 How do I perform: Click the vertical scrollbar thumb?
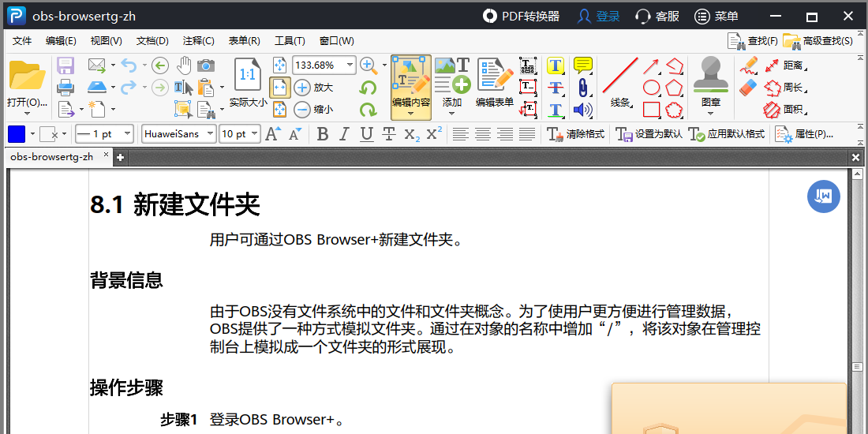click(857, 366)
